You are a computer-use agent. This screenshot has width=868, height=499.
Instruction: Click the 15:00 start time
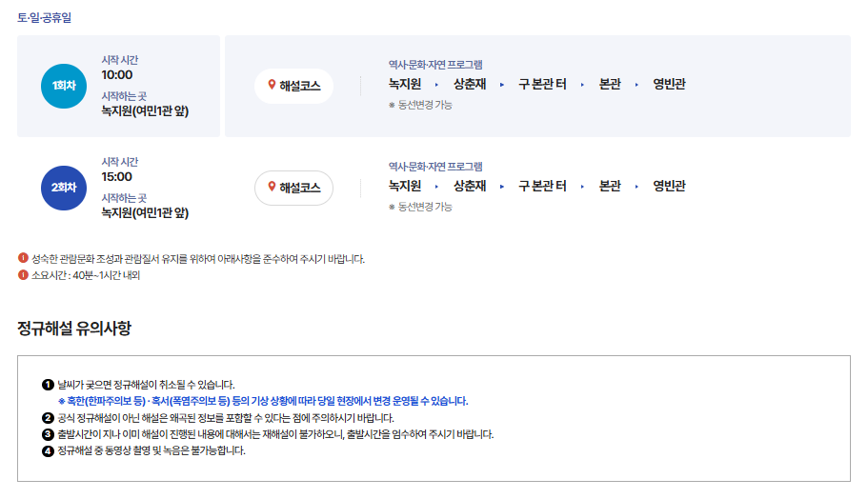pos(117,177)
